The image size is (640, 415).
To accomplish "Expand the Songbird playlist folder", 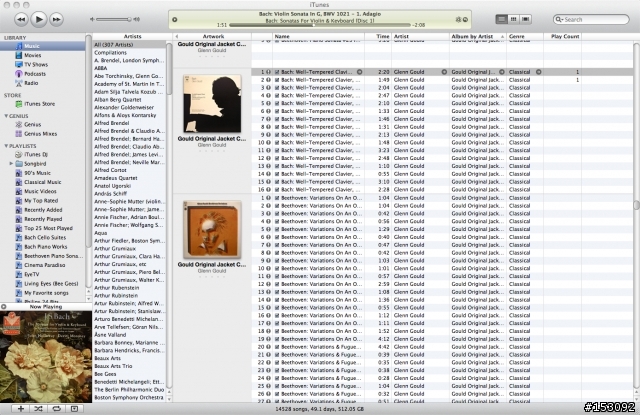I will pos(11,164).
